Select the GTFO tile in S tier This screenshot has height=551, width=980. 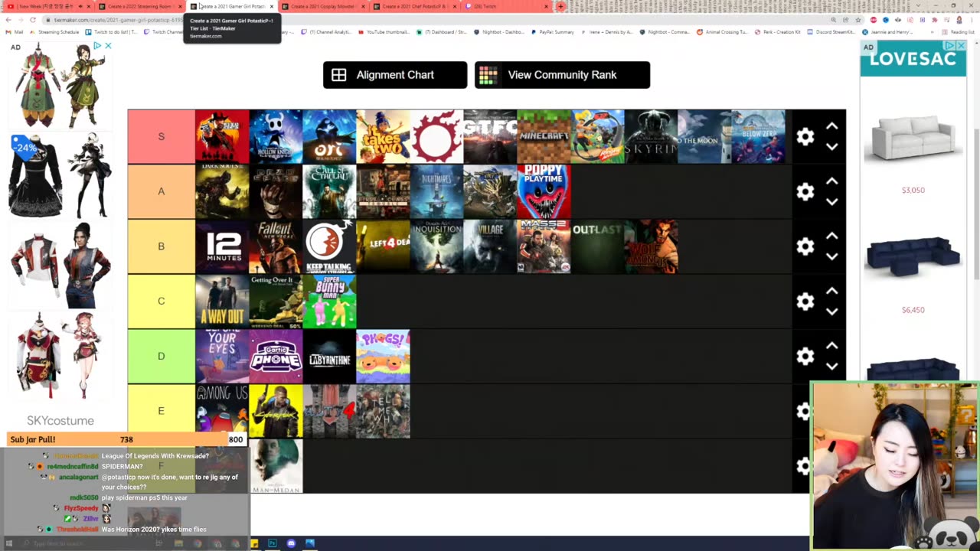490,136
